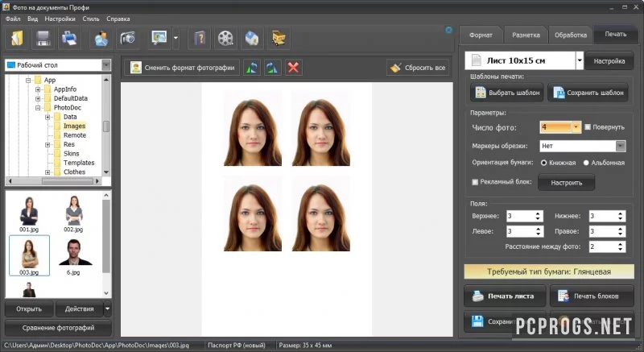Click the left rotate photo icon

tap(252, 68)
